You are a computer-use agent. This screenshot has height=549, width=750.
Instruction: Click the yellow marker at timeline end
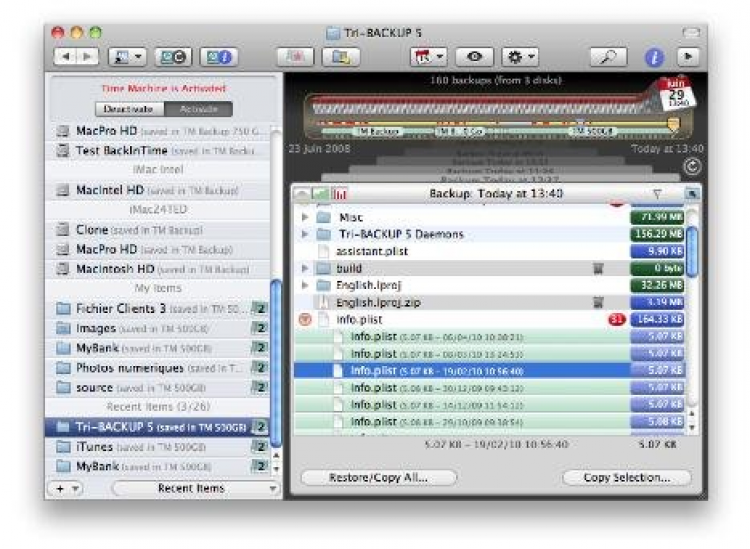(673, 124)
